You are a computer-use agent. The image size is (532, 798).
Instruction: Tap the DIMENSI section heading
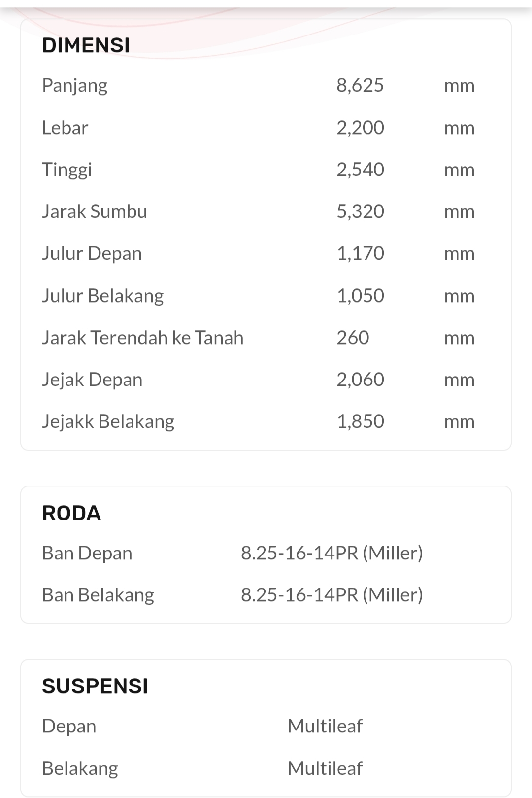point(86,45)
